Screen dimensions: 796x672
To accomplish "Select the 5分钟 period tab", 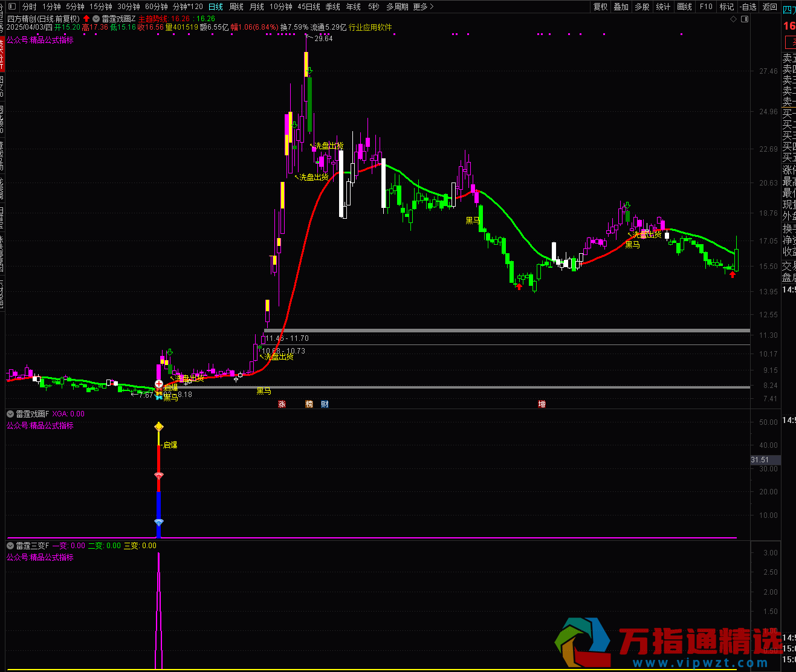I will [75, 7].
